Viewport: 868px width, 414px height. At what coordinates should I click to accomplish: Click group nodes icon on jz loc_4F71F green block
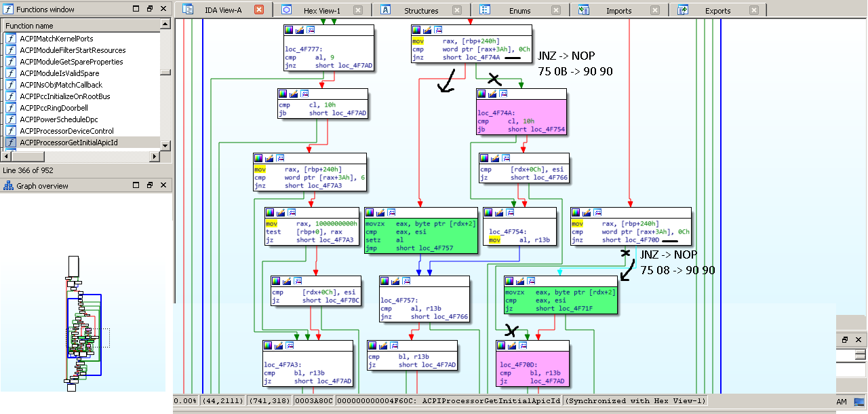pos(530,281)
